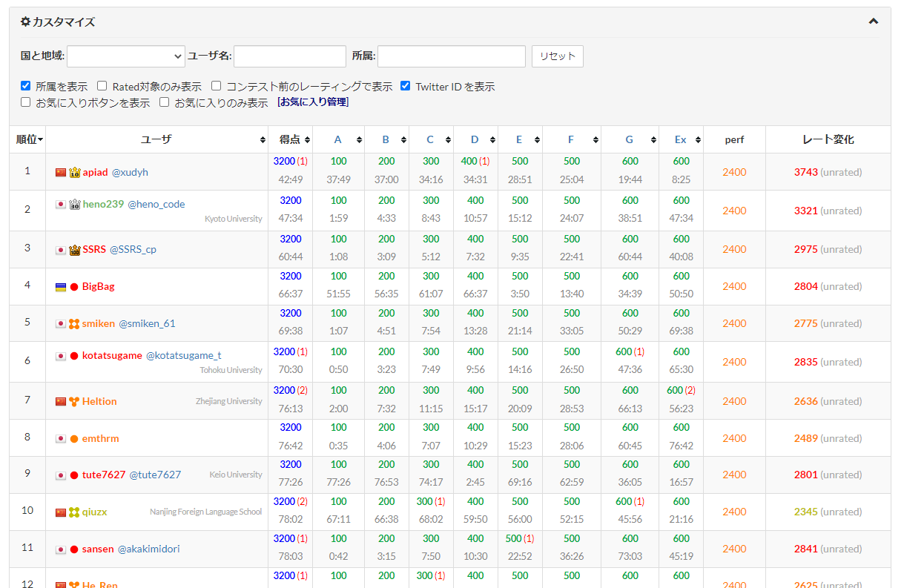Open SSRS's user profile
This screenshot has height=588, width=904.
point(94,249)
